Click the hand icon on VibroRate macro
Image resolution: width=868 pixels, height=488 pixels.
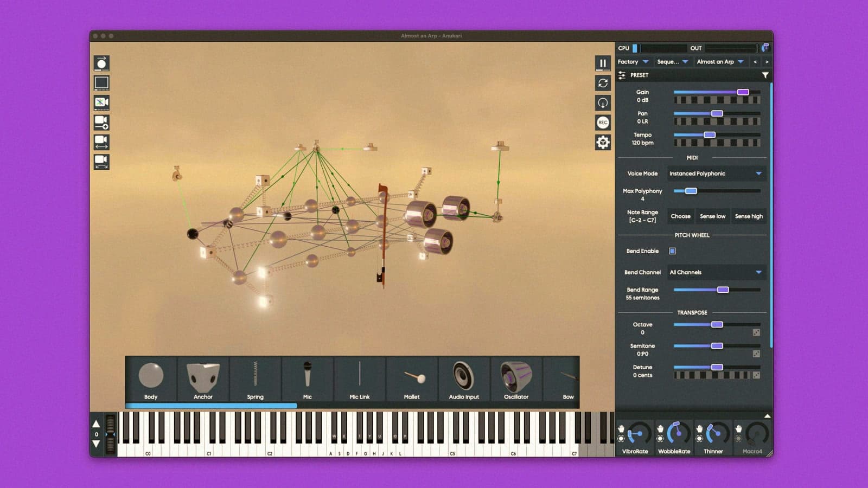pos(621,429)
